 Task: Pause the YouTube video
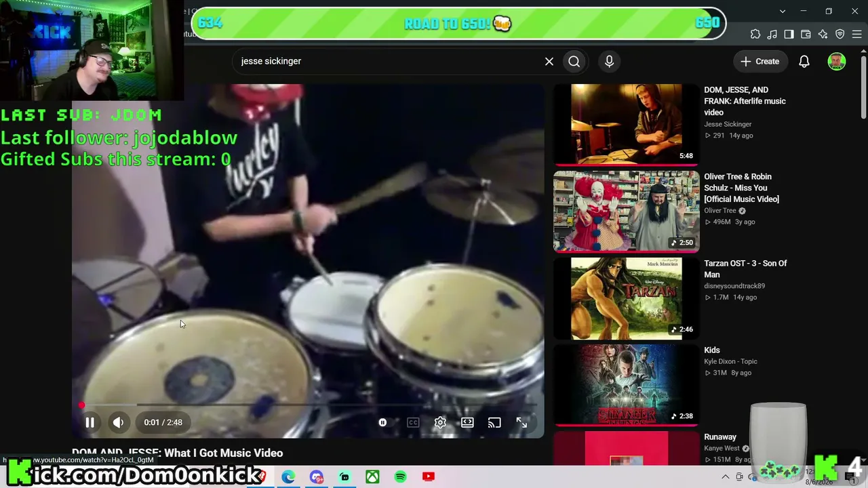click(x=90, y=422)
